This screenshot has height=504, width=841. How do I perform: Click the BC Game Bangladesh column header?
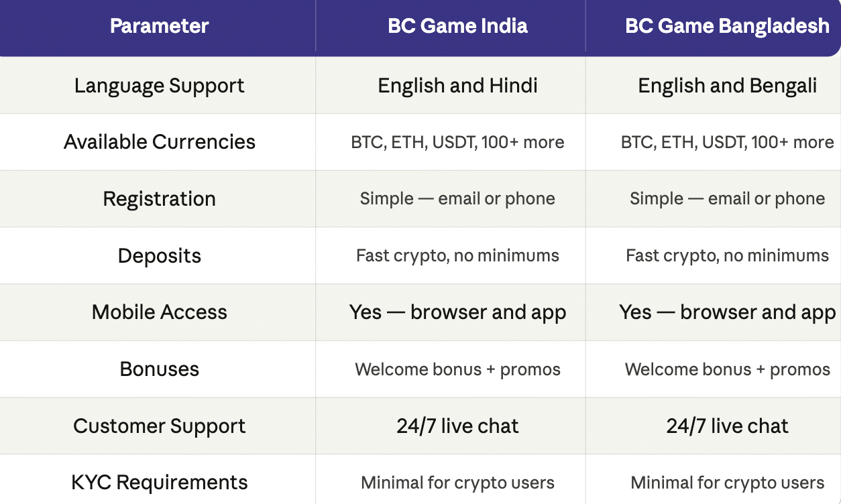coord(727,26)
